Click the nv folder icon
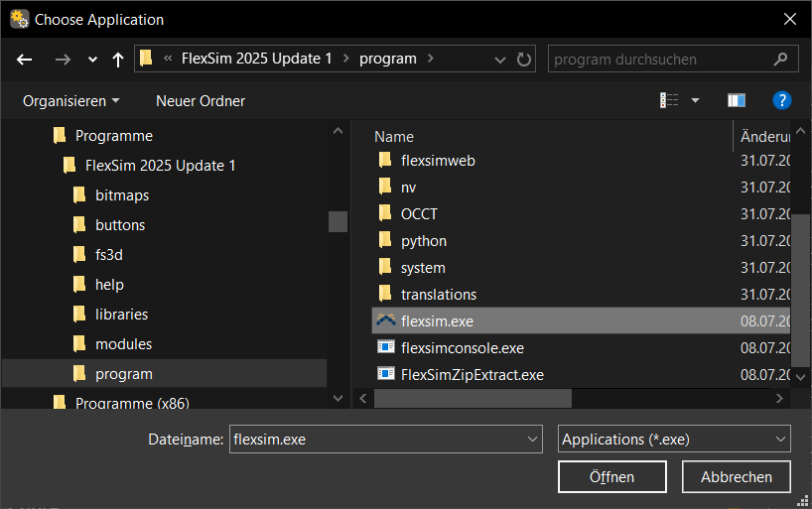Viewport: 812px width, 509px height. tap(385, 187)
